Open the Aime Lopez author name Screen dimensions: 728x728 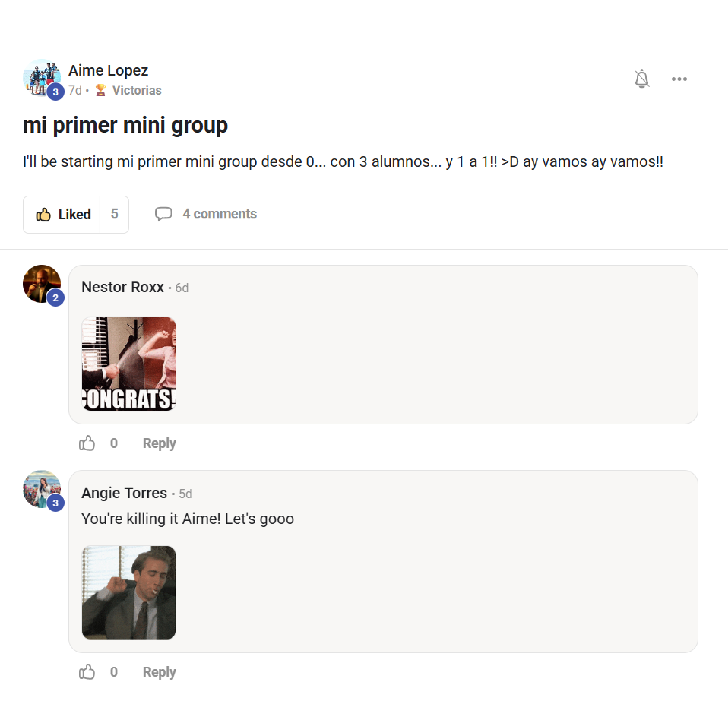tap(108, 70)
